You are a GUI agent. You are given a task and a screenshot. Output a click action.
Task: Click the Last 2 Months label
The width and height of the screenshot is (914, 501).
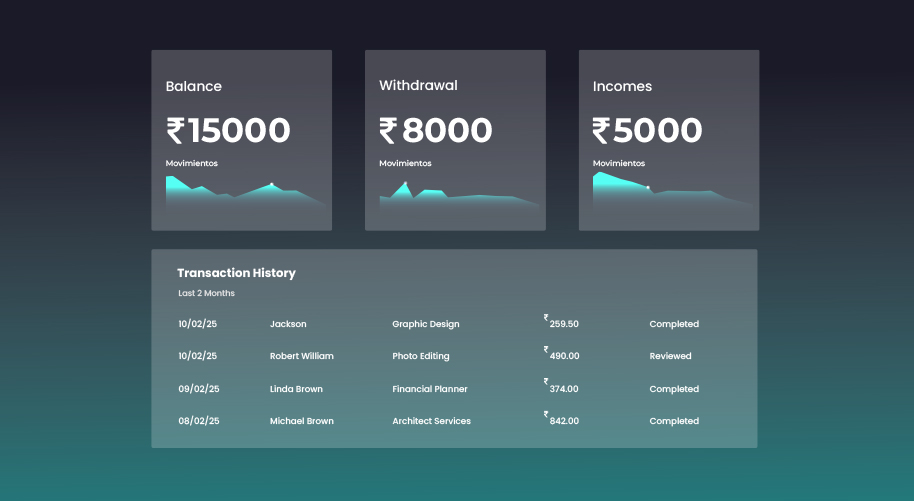click(206, 294)
